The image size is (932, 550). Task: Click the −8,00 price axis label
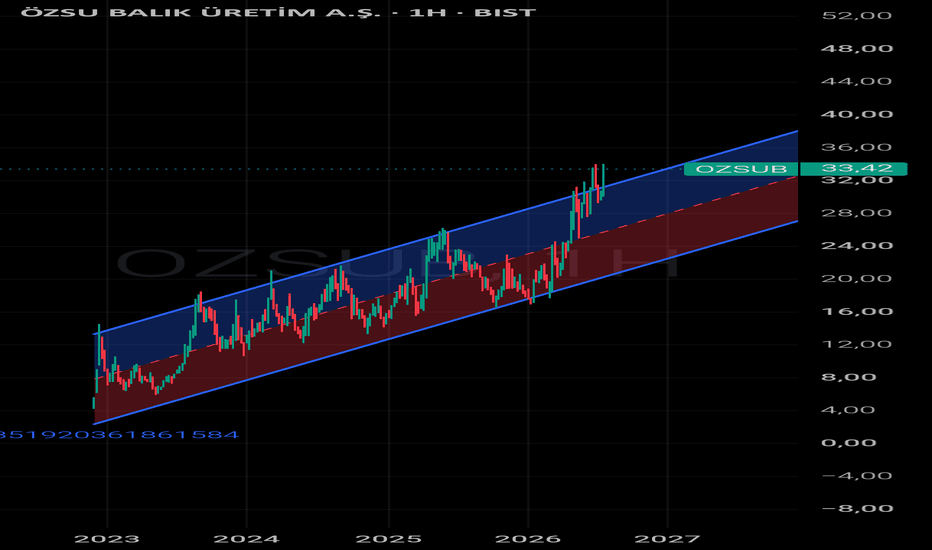tap(857, 508)
